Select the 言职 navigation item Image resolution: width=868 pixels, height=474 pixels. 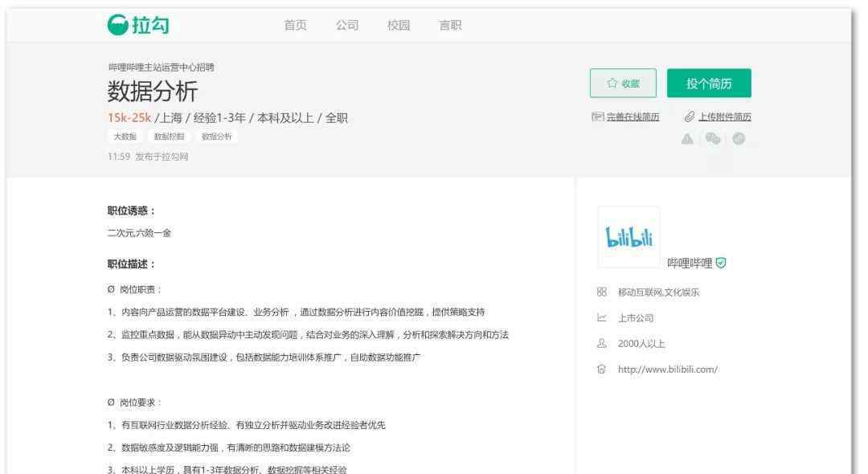coord(450,26)
